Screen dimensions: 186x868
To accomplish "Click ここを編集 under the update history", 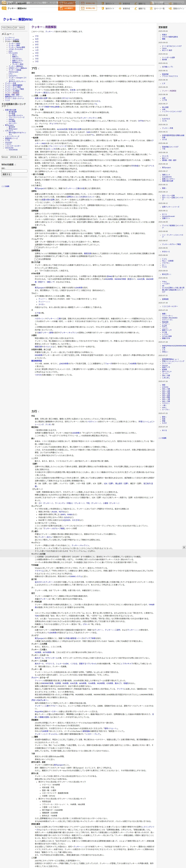I will click(x=162, y=438).
